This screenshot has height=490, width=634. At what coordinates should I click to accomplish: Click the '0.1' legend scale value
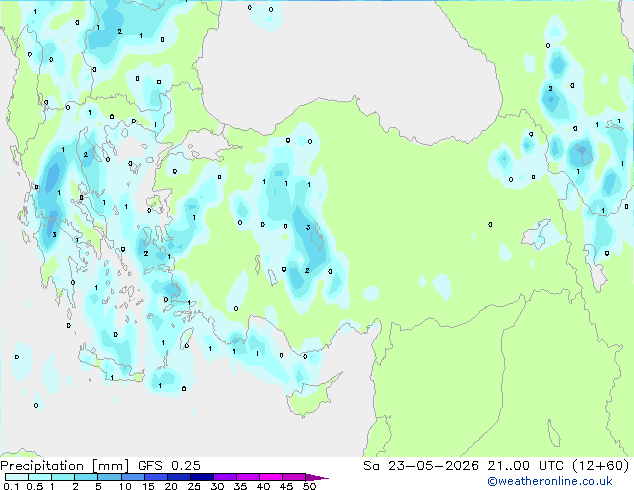pyautogui.click(x=11, y=486)
